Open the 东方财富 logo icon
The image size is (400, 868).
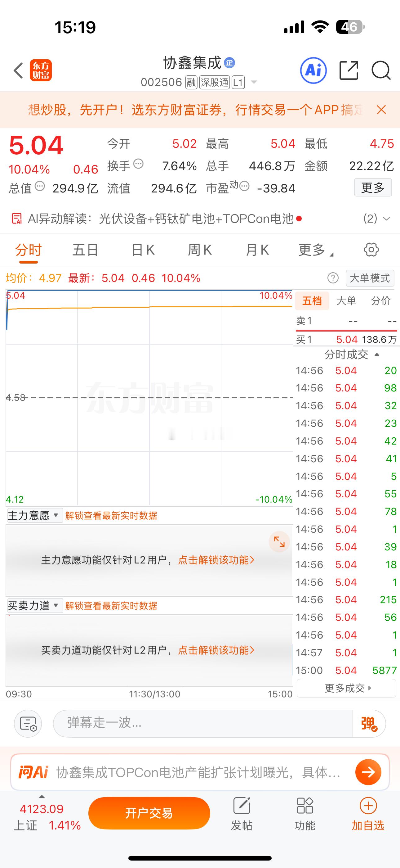click(41, 70)
